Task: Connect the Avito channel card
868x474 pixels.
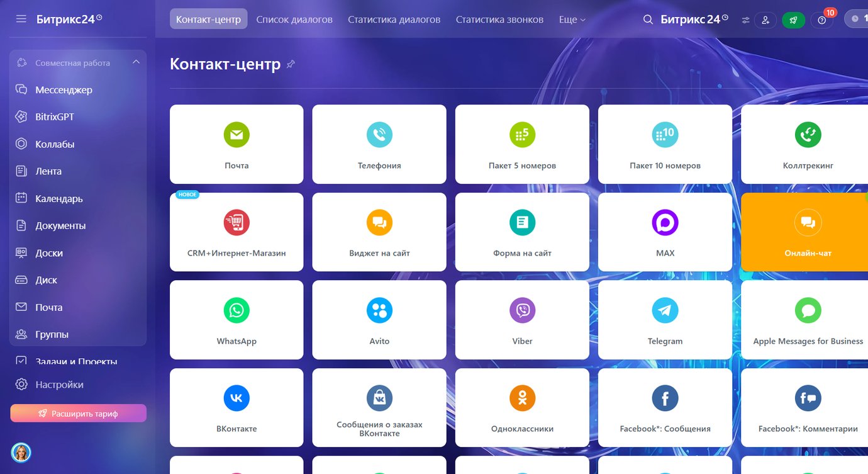Action: tap(379, 320)
